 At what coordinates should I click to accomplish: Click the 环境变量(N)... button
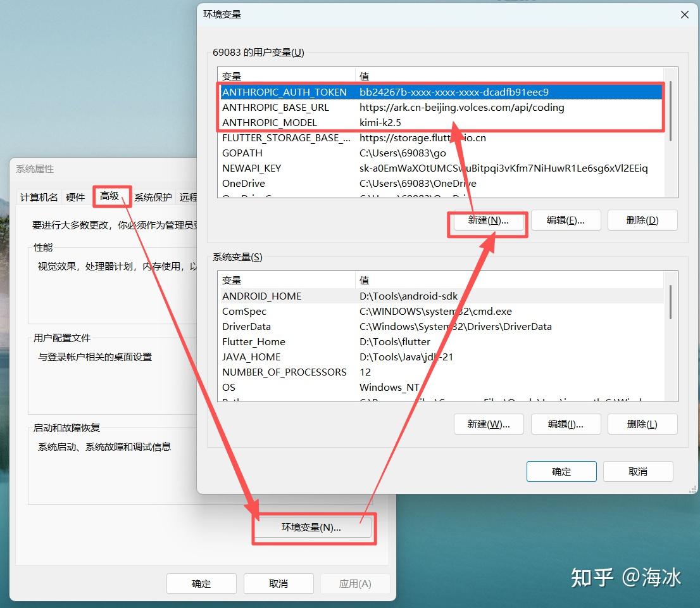(x=313, y=526)
